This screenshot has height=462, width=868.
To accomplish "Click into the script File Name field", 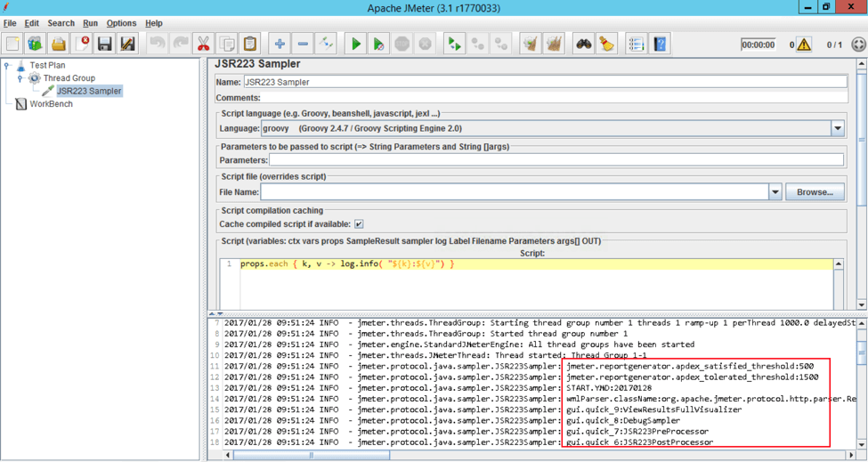I will (x=515, y=192).
